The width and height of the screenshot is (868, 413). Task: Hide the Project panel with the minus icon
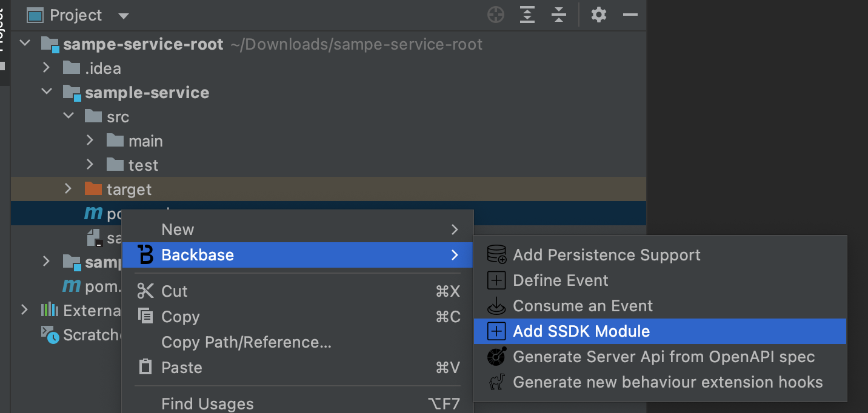point(630,15)
